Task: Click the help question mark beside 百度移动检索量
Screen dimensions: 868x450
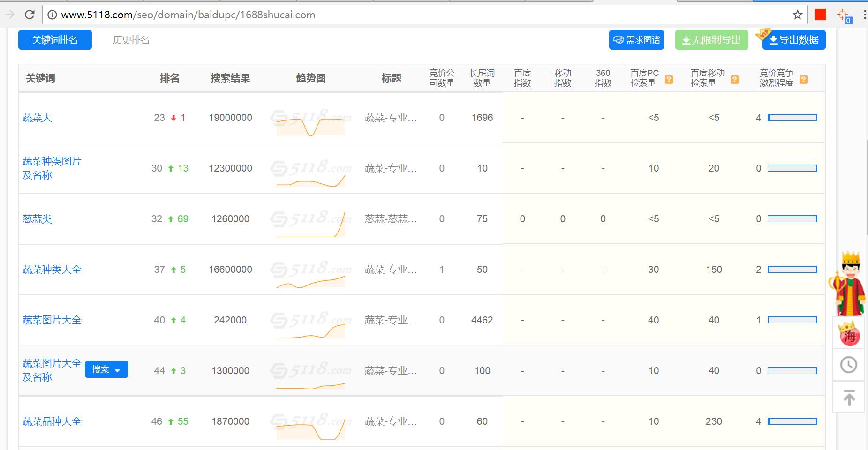Action: pos(734,79)
